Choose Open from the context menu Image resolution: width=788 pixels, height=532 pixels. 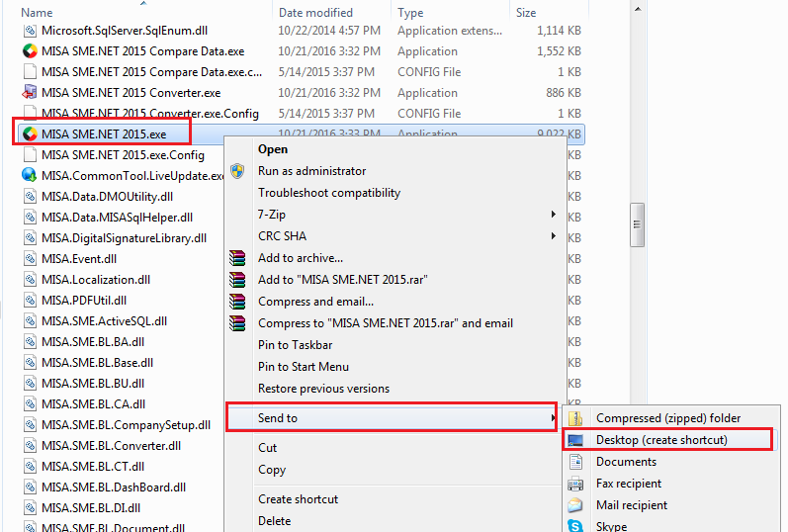coord(273,149)
